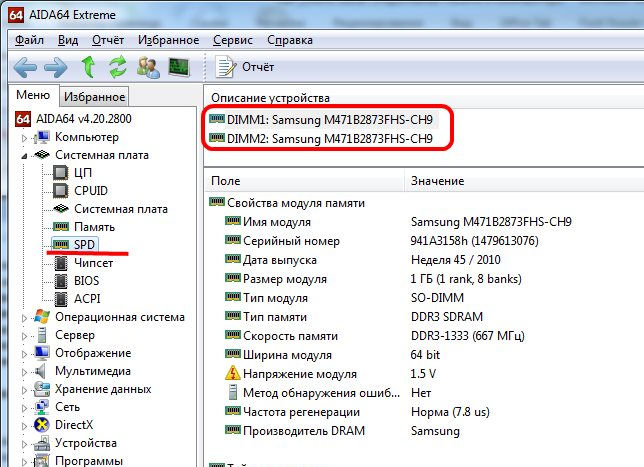Select the BIOS tree item

coord(86,281)
